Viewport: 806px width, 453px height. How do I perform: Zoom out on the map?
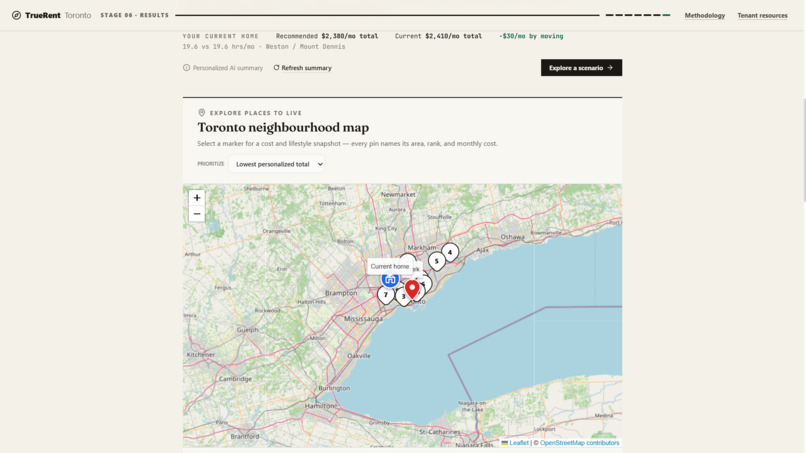[x=197, y=214]
